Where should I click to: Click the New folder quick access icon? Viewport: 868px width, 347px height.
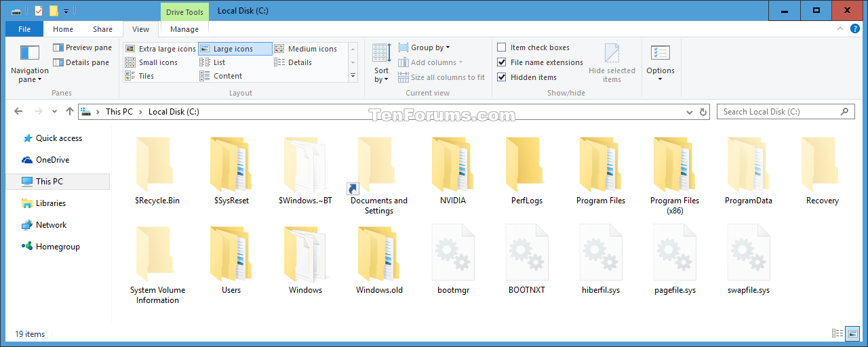[54, 11]
